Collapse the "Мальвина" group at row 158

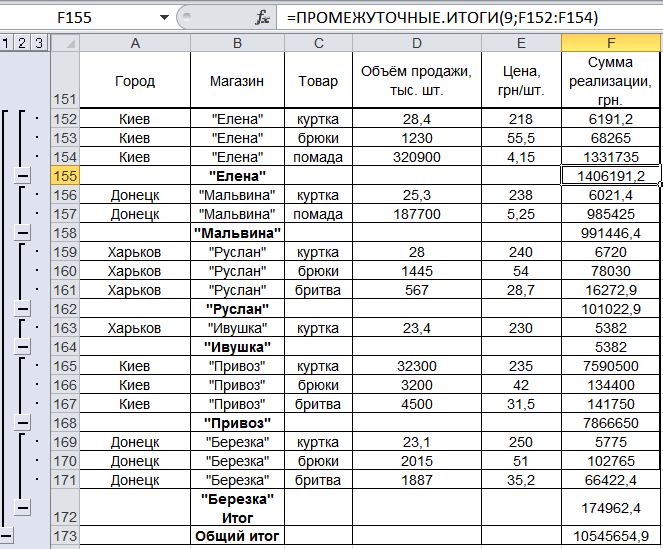(22, 233)
